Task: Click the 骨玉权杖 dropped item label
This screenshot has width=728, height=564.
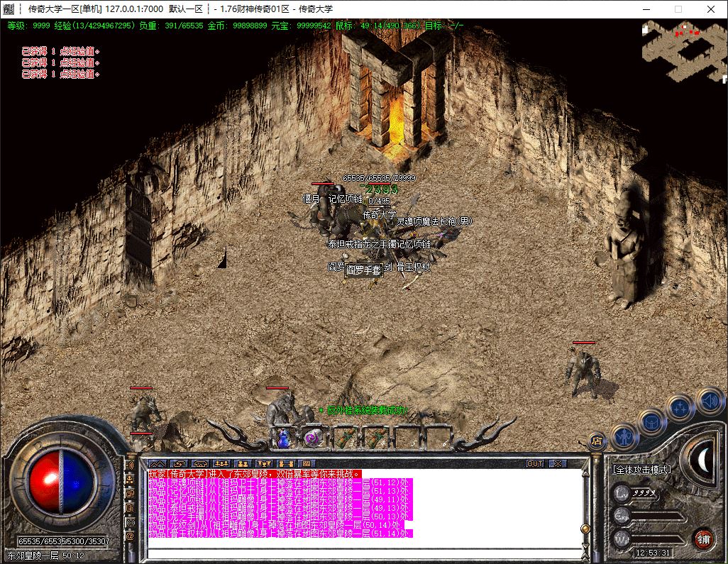Action: (x=413, y=267)
